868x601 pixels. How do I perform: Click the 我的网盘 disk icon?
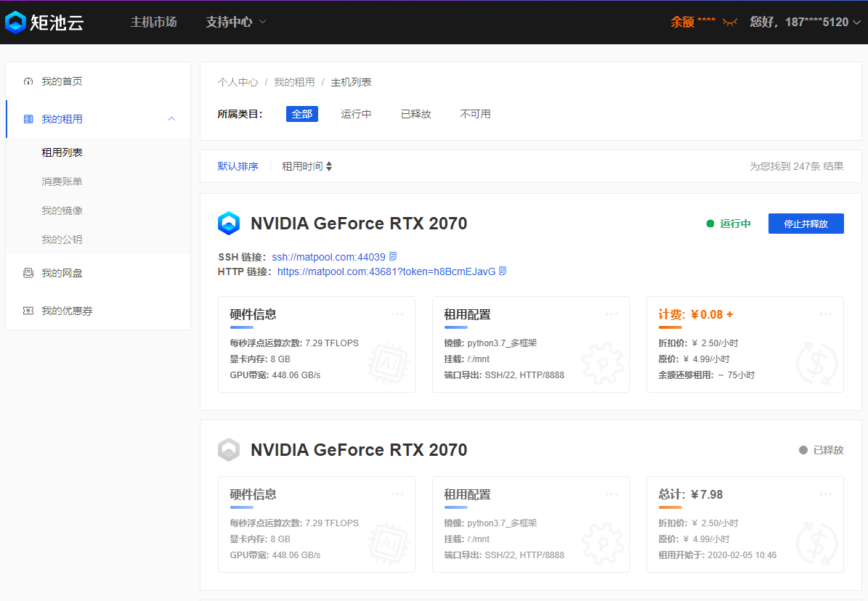pyautogui.click(x=28, y=273)
